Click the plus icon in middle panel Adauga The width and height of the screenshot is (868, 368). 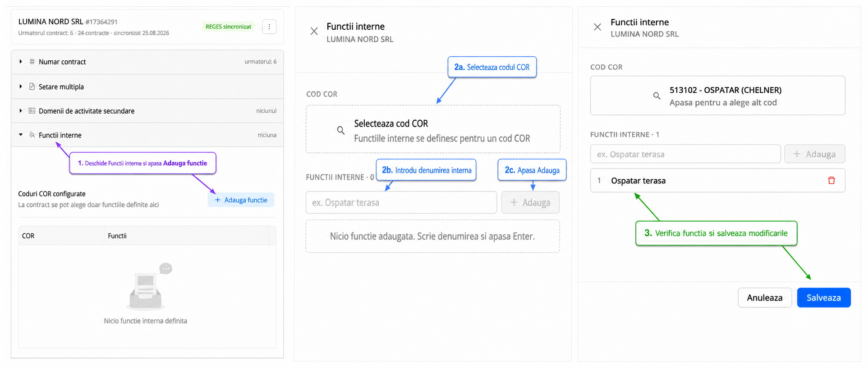click(514, 202)
